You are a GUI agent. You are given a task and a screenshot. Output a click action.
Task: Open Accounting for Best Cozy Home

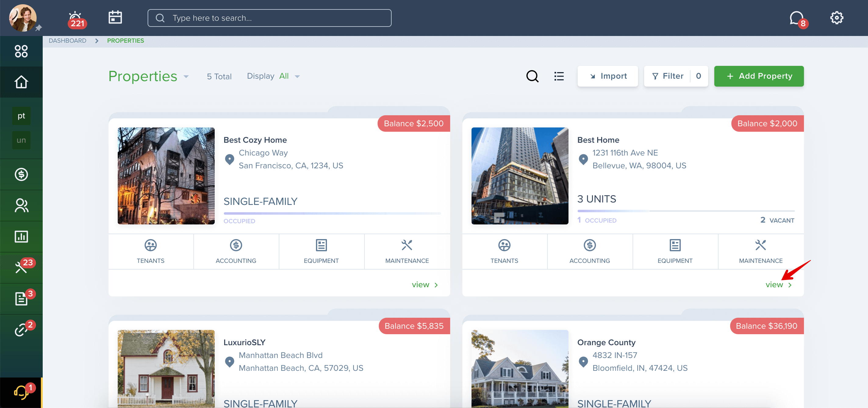pyautogui.click(x=236, y=251)
